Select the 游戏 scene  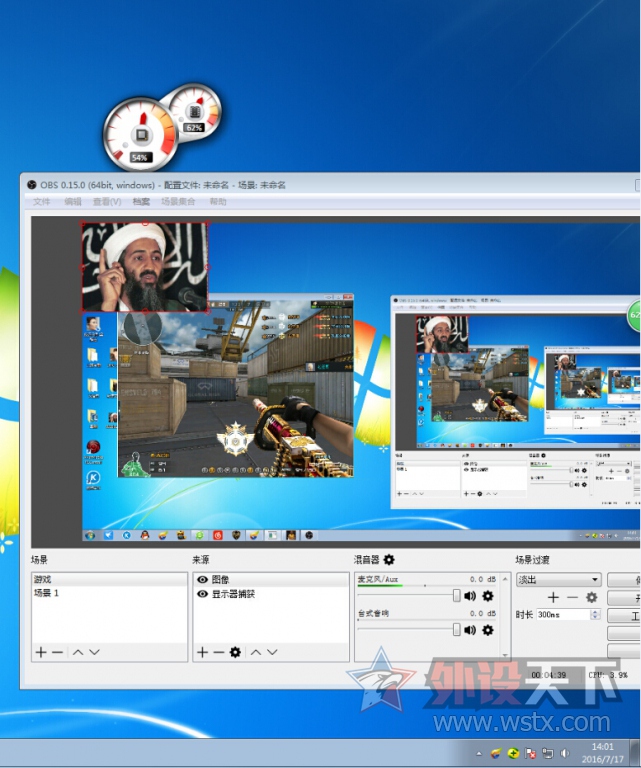click(109, 579)
